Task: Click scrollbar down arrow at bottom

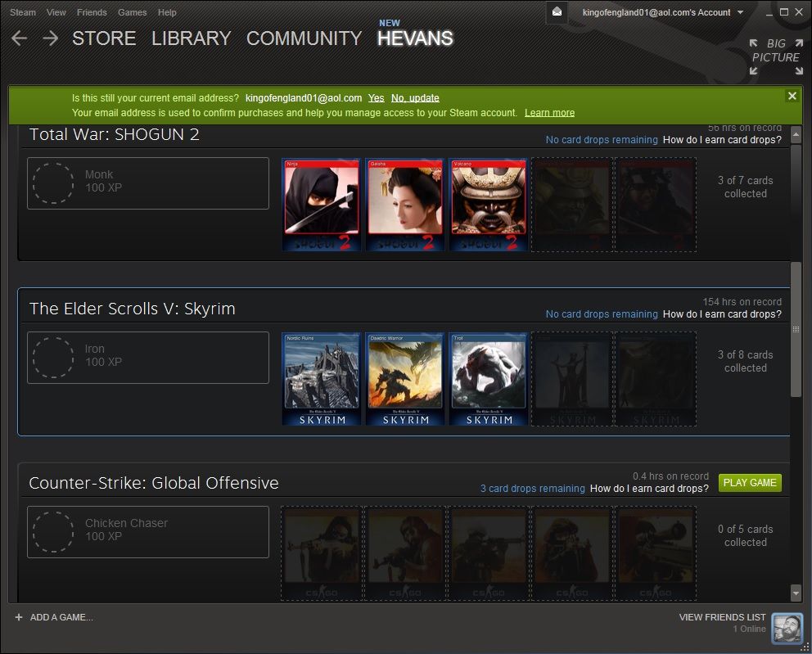Action: point(796,592)
